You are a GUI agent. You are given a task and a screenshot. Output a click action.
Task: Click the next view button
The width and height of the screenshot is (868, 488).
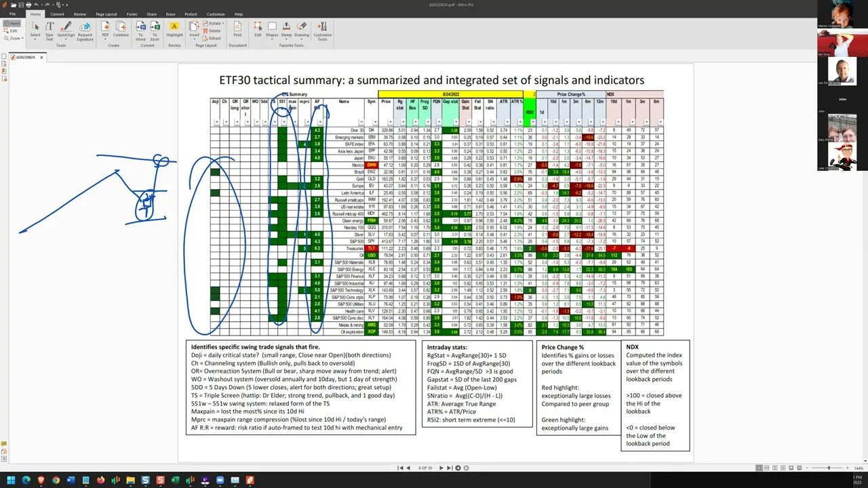pyautogui.click(x=465, y=468)
